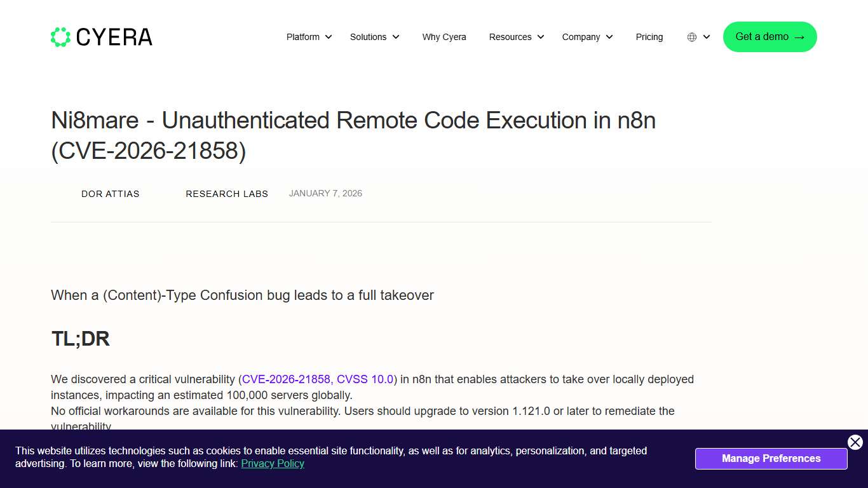
Task: Click the Ni8mare article headline
Action: point(353,120)
